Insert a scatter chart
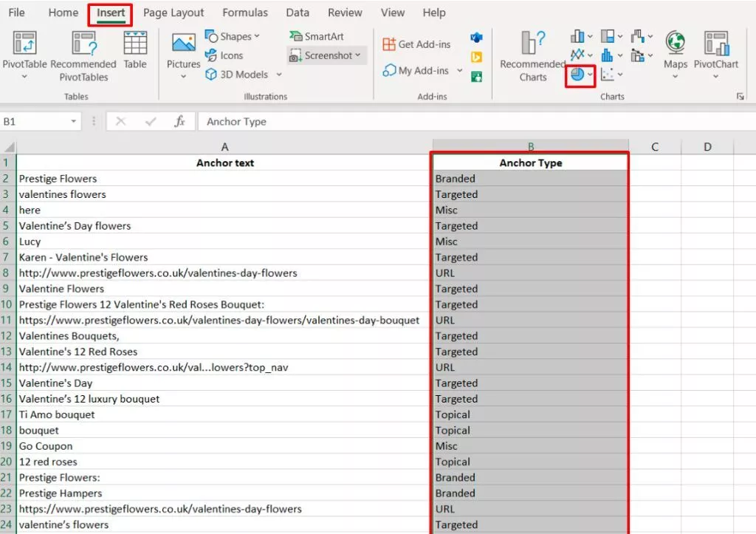Viewport: 756px width, 534px height. (x=608, y=75)
